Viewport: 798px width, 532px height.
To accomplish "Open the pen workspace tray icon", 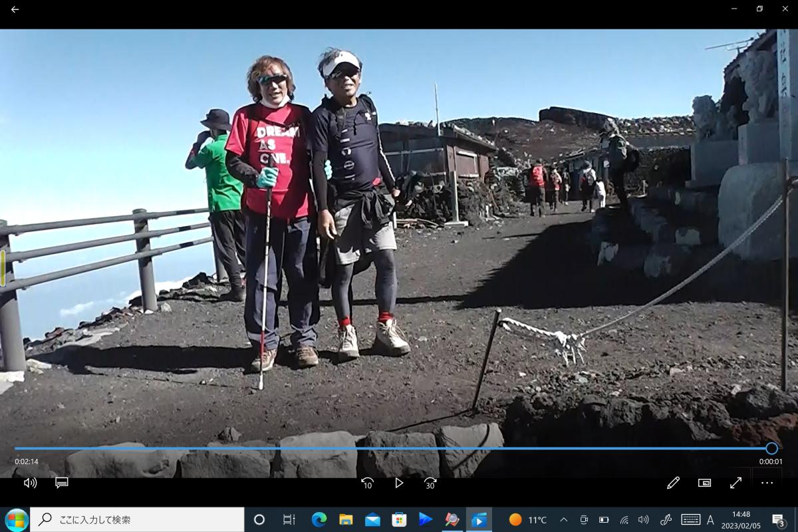I will 666,519.
